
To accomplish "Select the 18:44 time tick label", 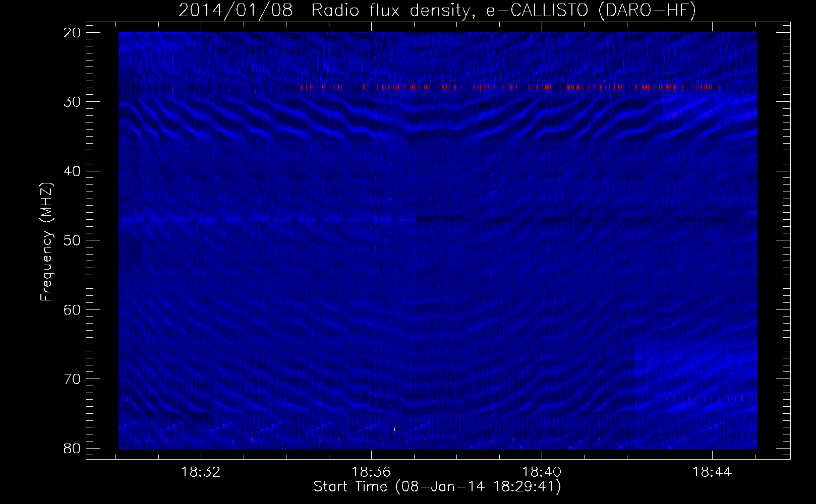I will pos(712,472).
